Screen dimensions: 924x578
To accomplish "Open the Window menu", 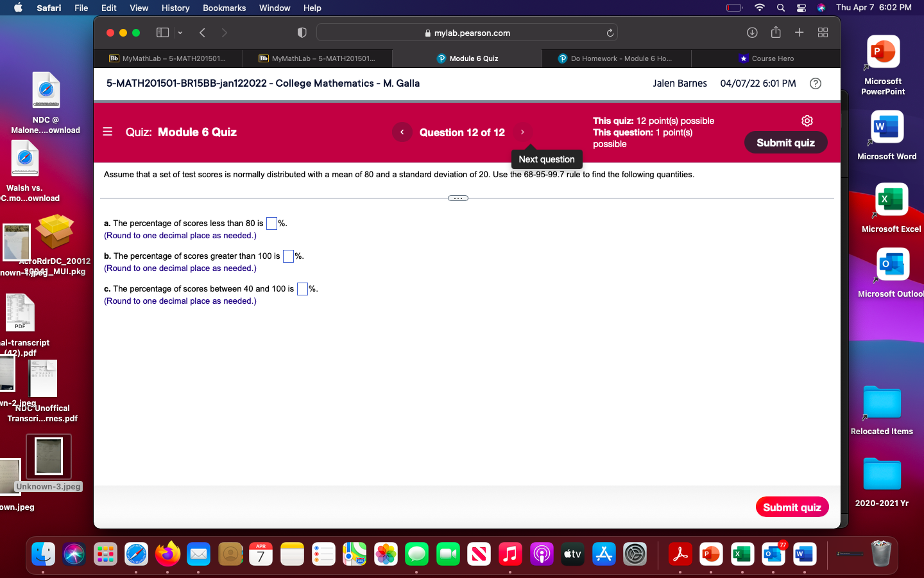I will tap(275, 8).
